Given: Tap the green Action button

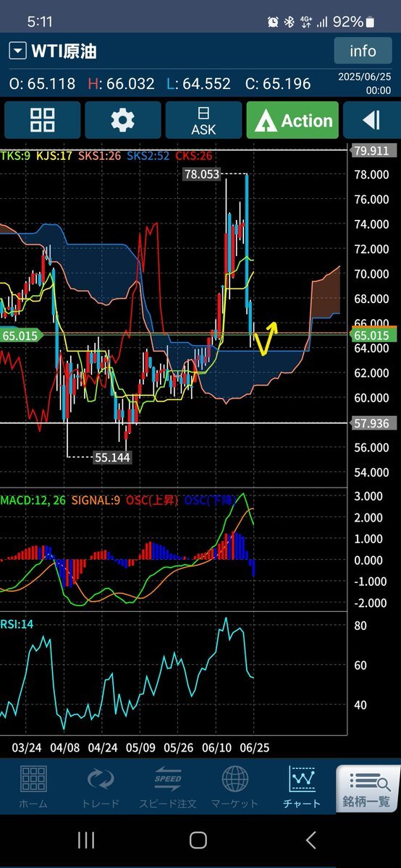Looking at the screenshot, I should click(x=292, y=120).
